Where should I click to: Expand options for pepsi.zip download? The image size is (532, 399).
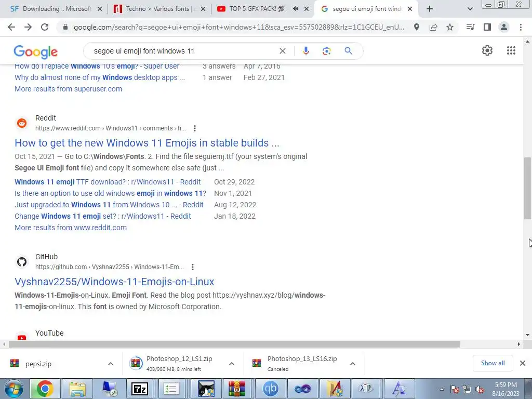coord(111,364)
